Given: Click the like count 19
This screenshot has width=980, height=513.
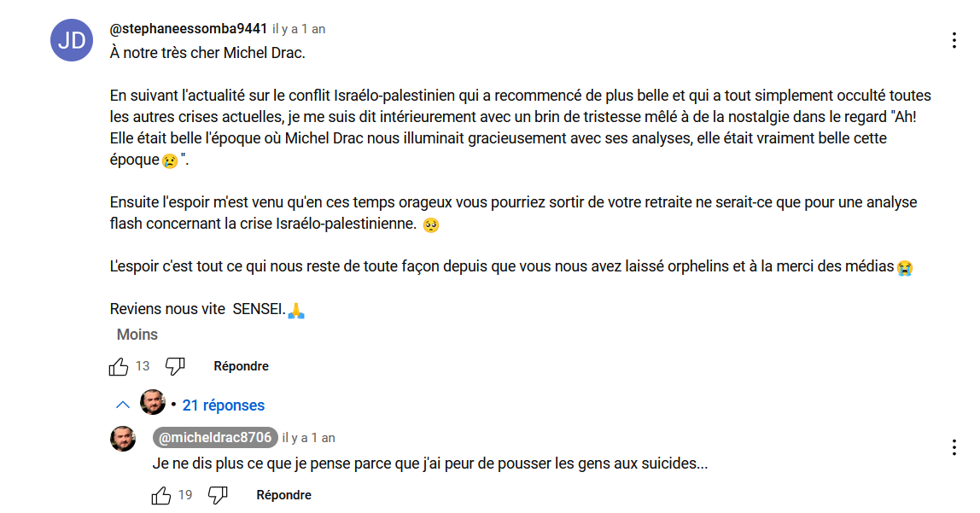Looking at the screenshot, I should point(185,495).
